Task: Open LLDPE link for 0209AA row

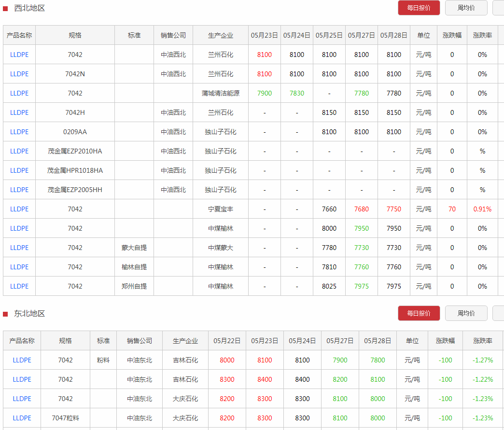Action: 19,132
